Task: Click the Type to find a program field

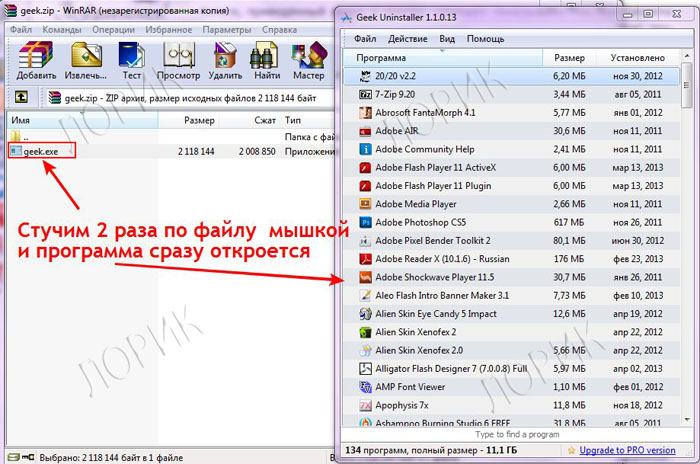Action: 518,435
